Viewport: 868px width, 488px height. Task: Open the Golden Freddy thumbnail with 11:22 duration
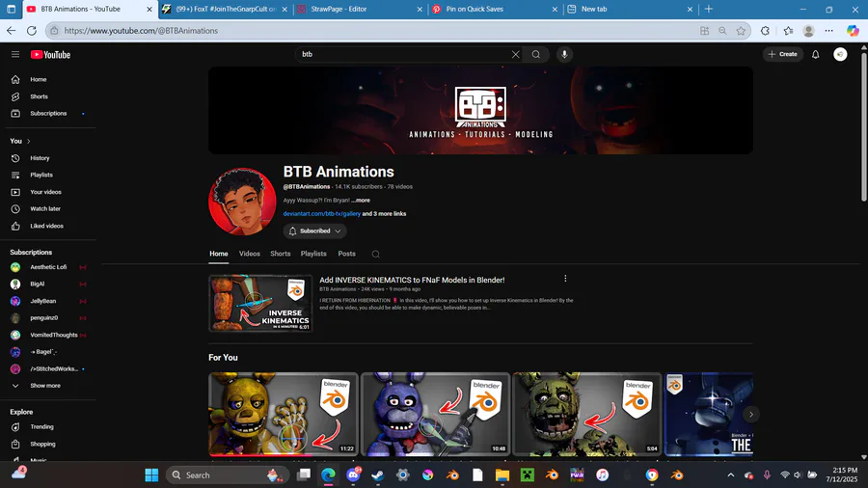click(284, 414)
